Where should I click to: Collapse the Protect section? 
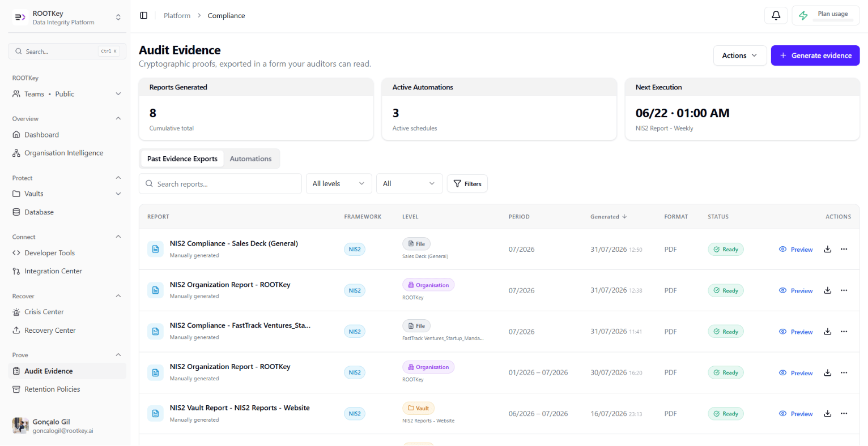point(118,178)
